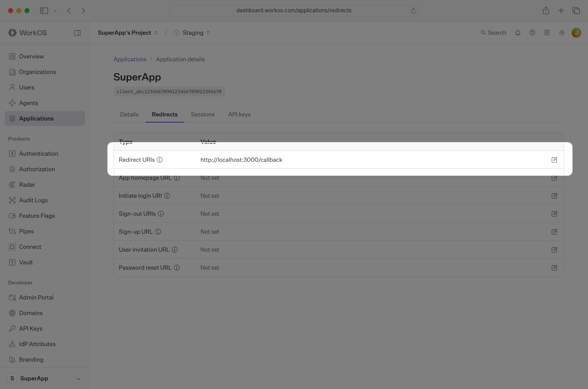Screen dimensions: 588x389
Task: Open API Keys in Developer section
Action: point(45,329)
